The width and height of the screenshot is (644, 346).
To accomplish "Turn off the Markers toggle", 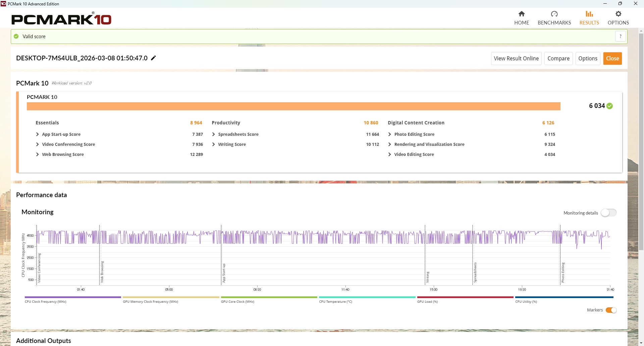I will [x=611, y=310].
